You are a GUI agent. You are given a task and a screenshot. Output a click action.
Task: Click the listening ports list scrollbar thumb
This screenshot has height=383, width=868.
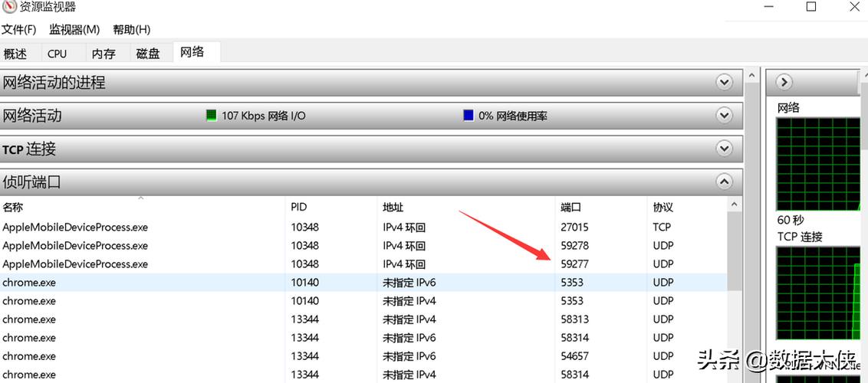[x=735, y=251]
